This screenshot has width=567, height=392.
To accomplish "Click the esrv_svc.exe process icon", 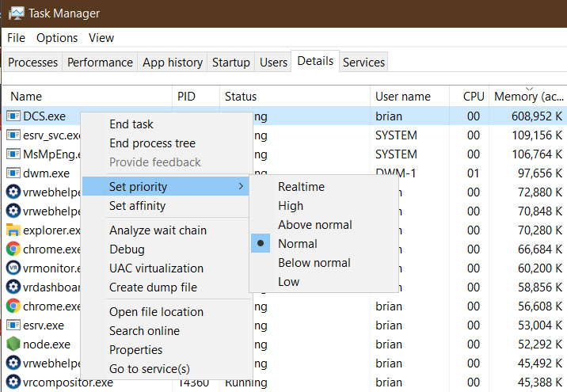I will point(13,135).
